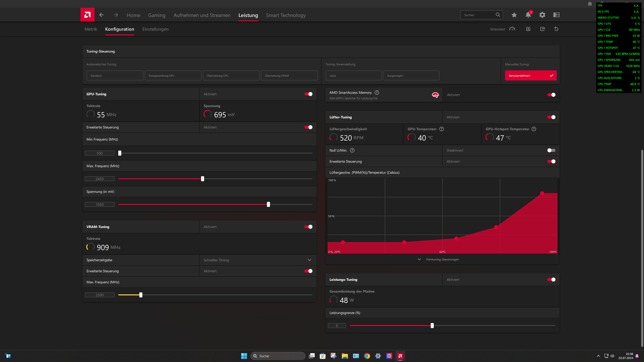Image resolution: width=644 pixels, height=362 pixels.
Task: Enable Null U/Min. fan mode
Action: click(551, 150)
